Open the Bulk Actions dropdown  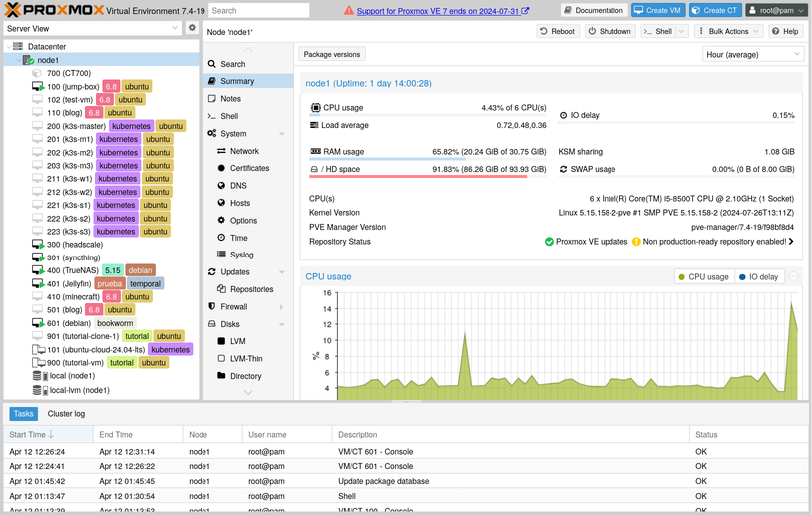[728, 31]
